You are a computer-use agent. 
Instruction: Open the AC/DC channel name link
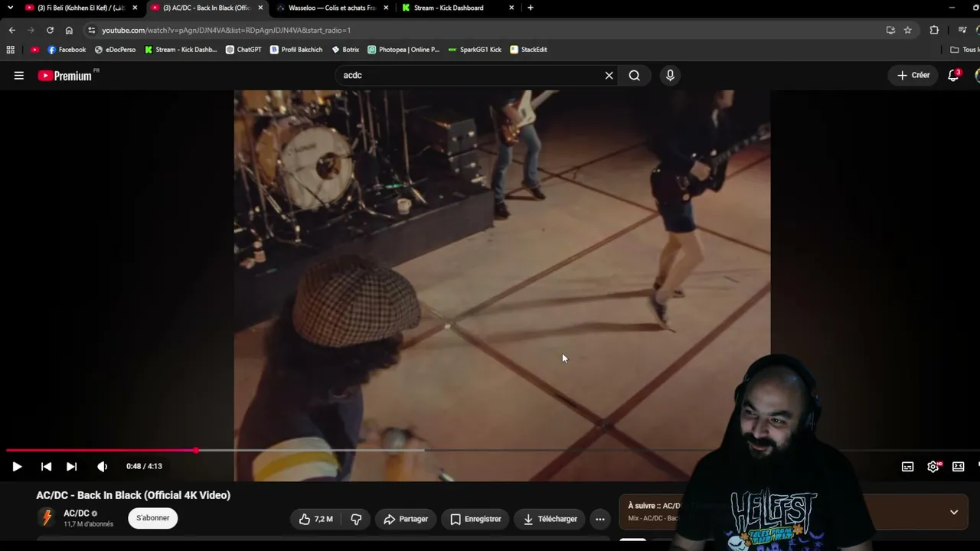pos(77,514)
